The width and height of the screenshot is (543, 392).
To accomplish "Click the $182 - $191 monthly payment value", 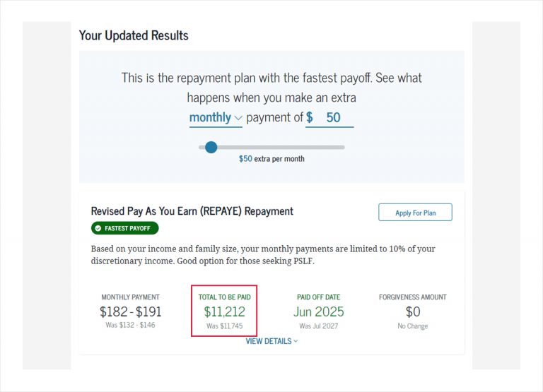I will point(130,311).
